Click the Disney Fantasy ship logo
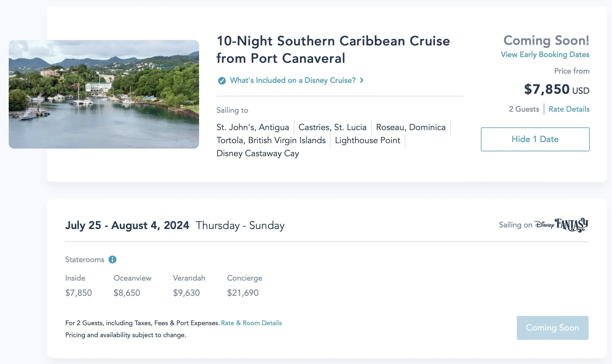Viewport: 612px width, 364px height. [561, 225]
